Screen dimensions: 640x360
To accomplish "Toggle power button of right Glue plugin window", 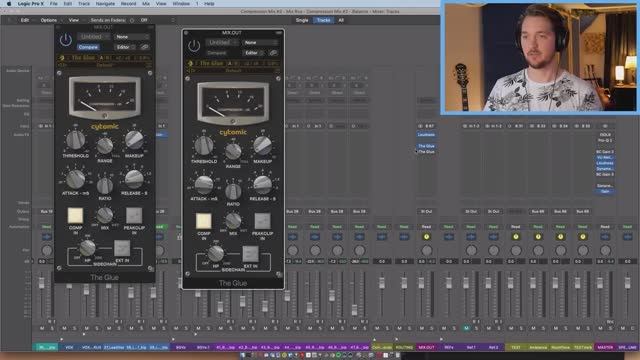I will pos(194,46).
